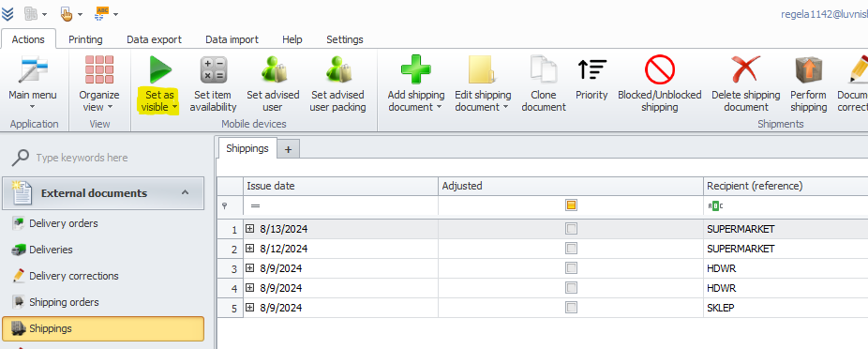This screenshot has width=868, height=349.
Task: Click the Clone document icon
Action: [544, 69]
